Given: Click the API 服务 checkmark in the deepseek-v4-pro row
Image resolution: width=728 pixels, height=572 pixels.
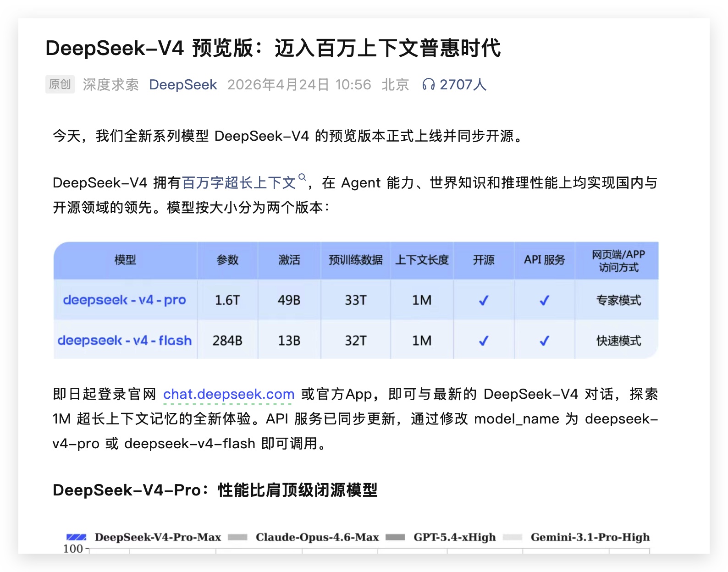Looking at the screenshot, I should [x=544, y=301].
